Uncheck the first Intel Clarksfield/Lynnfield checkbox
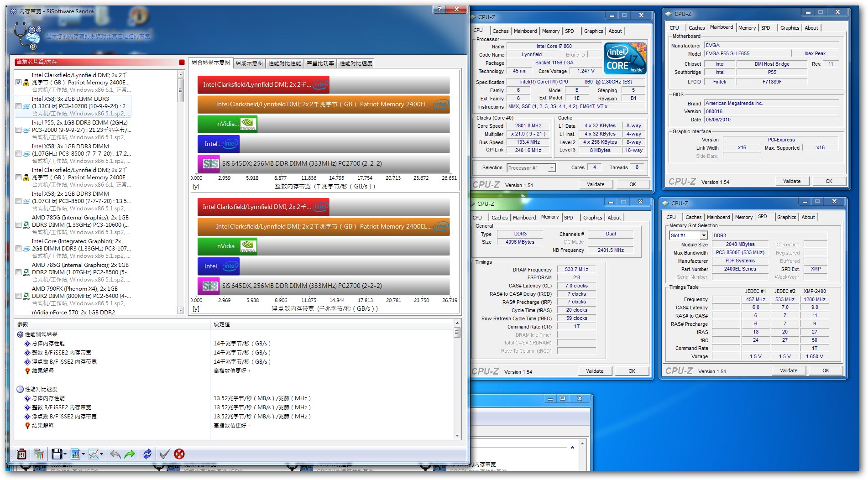The width and height of the screenshot is (868, 480). 19,83
